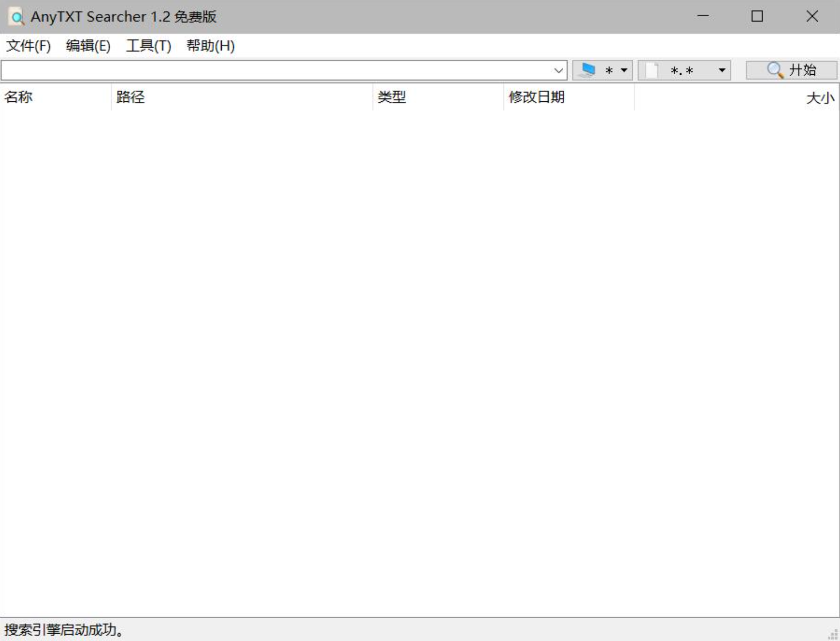Sort results by 路径 column header
Screen dimensions: 840x641
tap(130, 97)
